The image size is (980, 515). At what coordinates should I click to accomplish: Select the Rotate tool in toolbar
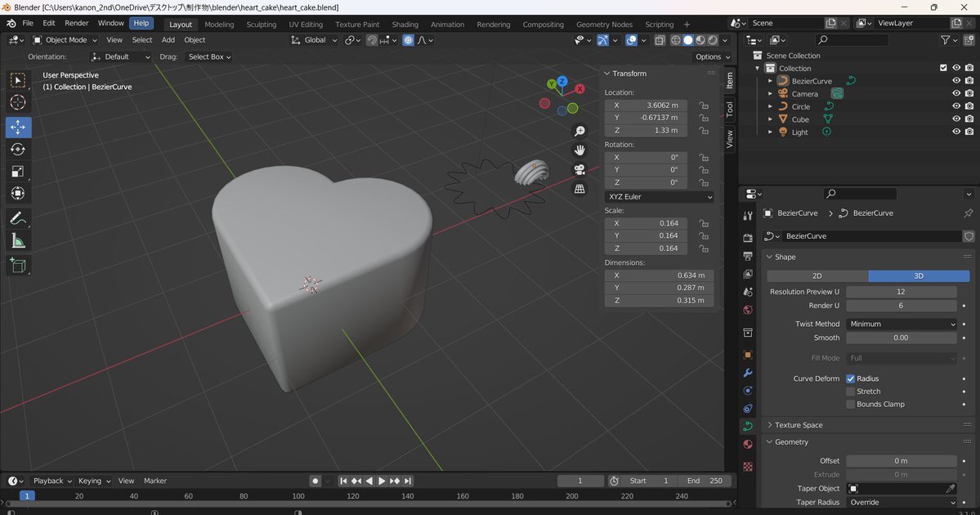click(x=18, y=149)
